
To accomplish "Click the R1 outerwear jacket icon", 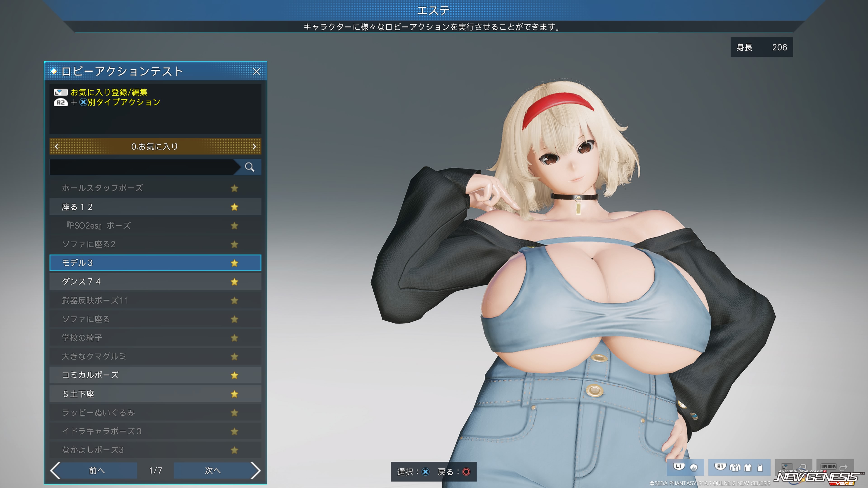I will [735, 468].
